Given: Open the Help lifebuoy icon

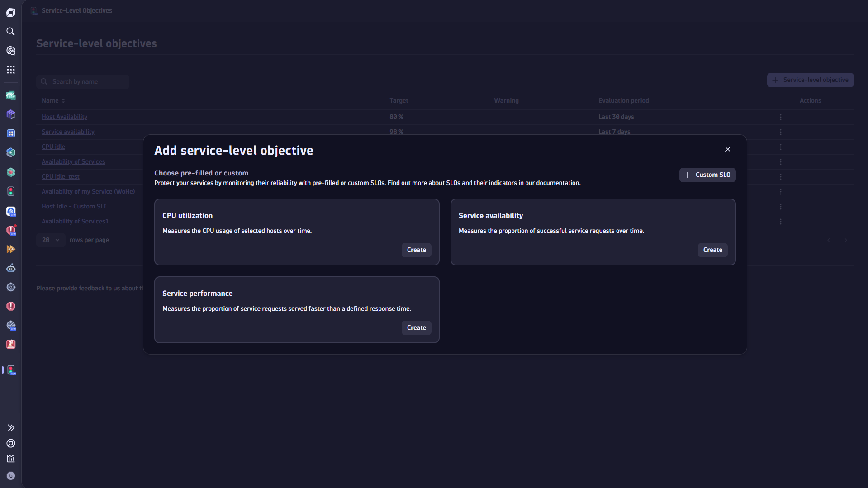Looking at the screenshot, I should (x=10, y=443).
